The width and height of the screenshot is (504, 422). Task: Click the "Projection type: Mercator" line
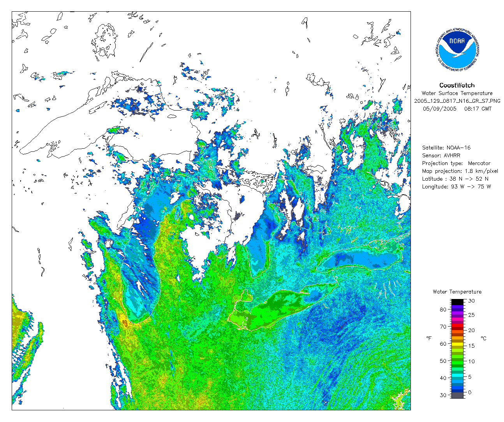pos(456,163)
